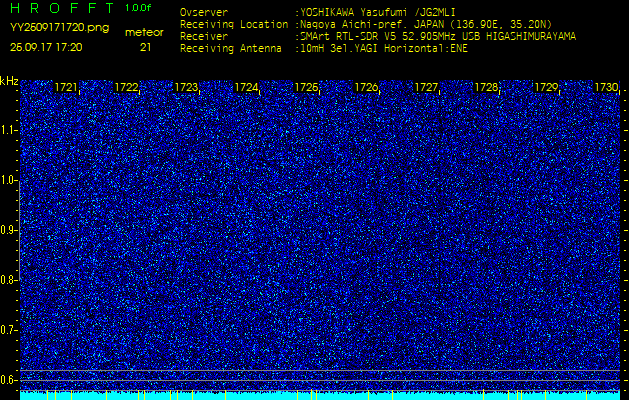Click the Ovserver field label
This screenshot has height=400, width=629.
tap(204, 12)
